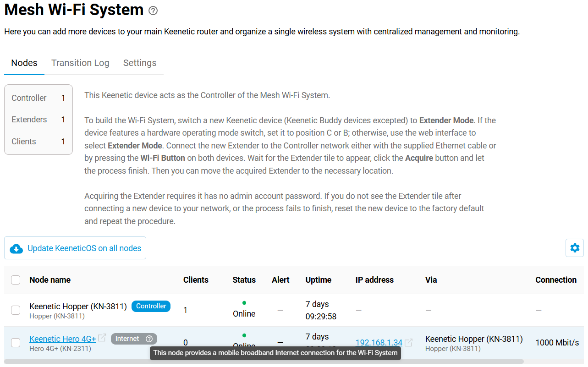Open external link icon next to Keenetic Hero 4G+
This screenshot has height=367, width=588.
coord(102,338)
